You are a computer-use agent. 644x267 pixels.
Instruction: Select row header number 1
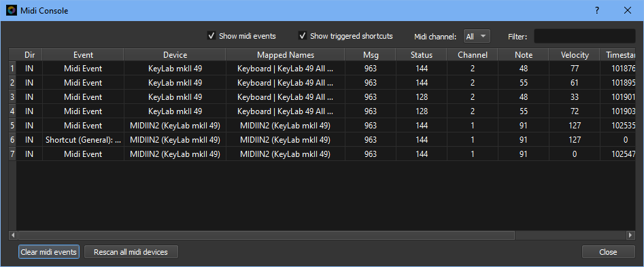12,69
